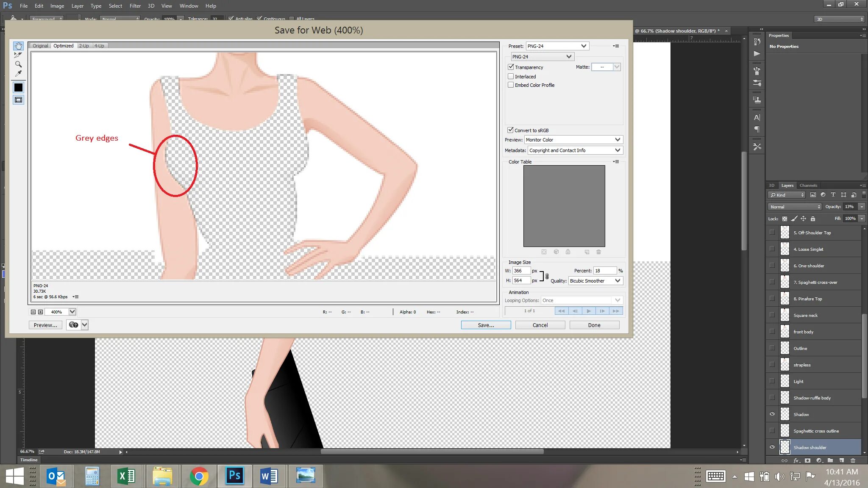Select the Zoom tool in Save for Web

[x=18, y=64]
